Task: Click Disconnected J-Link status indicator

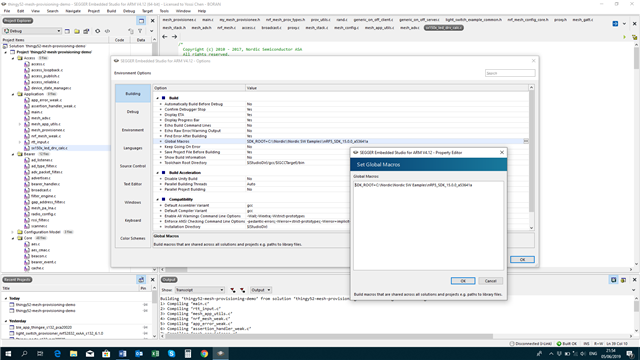Action: point(531,344)
